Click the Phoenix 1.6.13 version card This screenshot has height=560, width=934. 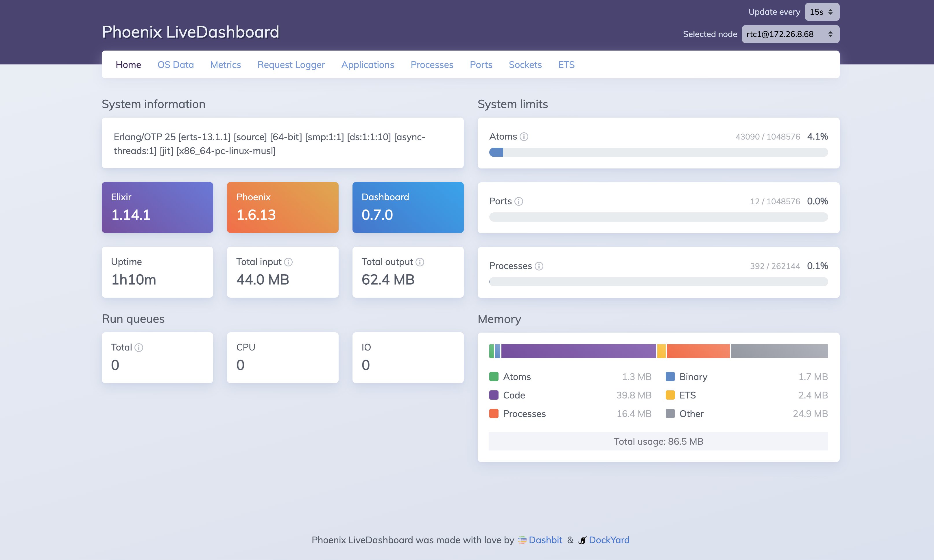coord(283,207)
